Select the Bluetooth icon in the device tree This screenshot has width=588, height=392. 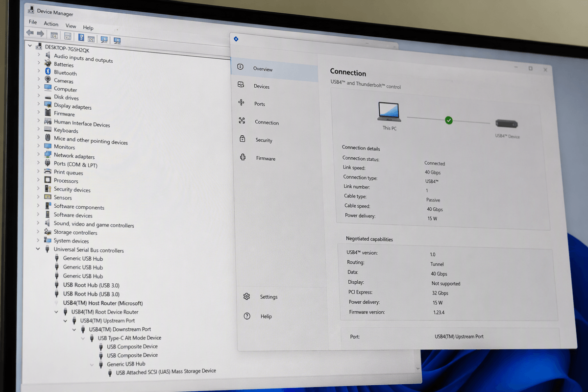[48, 72]
